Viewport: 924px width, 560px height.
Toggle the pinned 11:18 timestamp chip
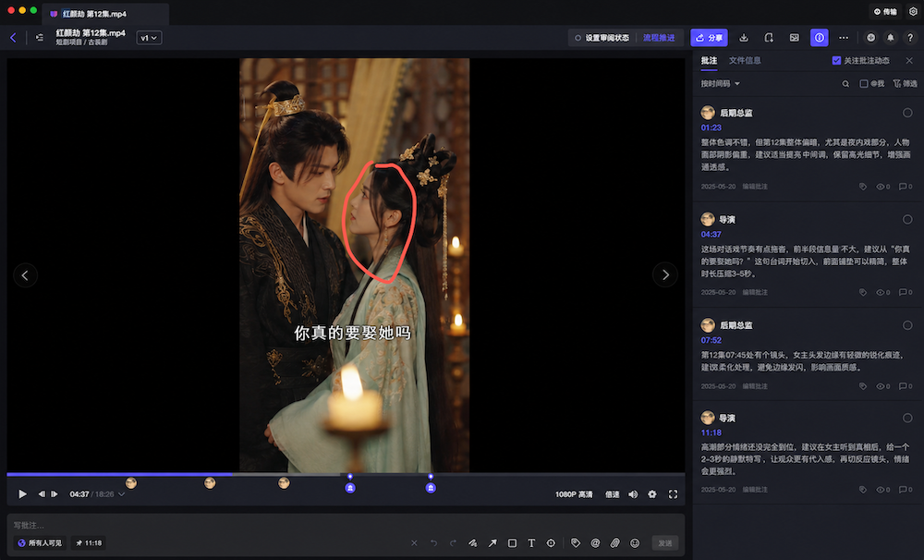click(89, 543)
